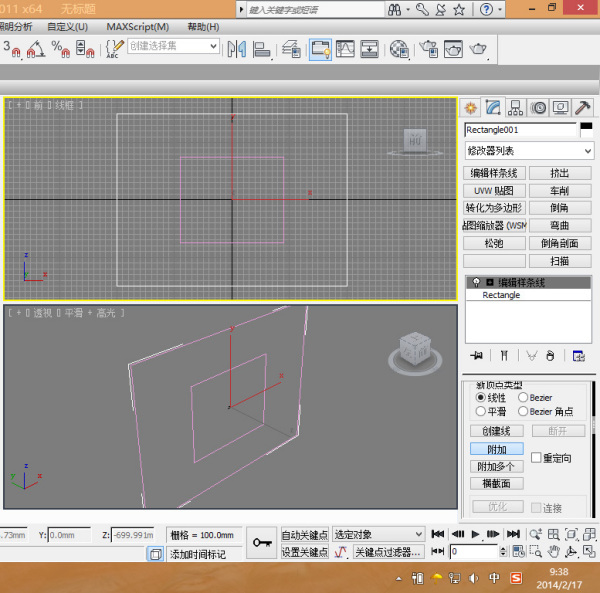Open the Rendered Frame Window icon
Screen dimensions: 600x593
pos(453,49)
